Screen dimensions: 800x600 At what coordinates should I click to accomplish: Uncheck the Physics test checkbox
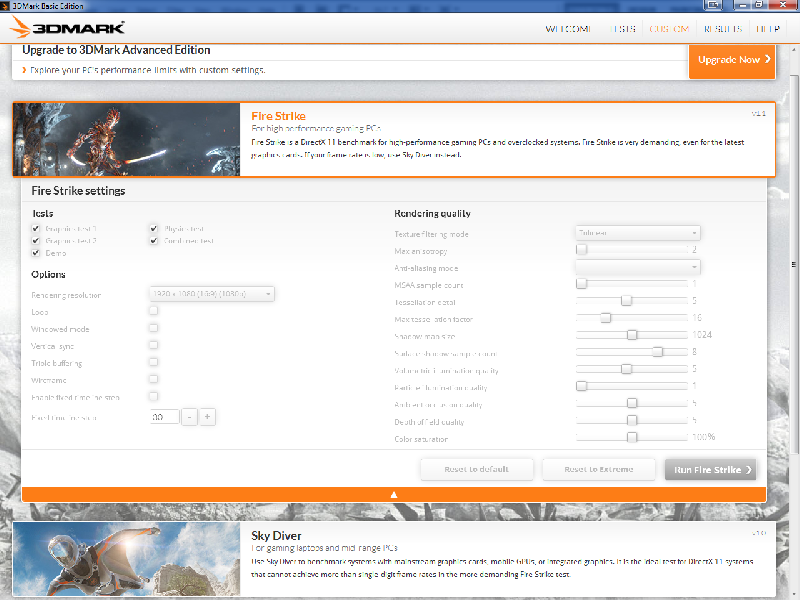(154, 229)
